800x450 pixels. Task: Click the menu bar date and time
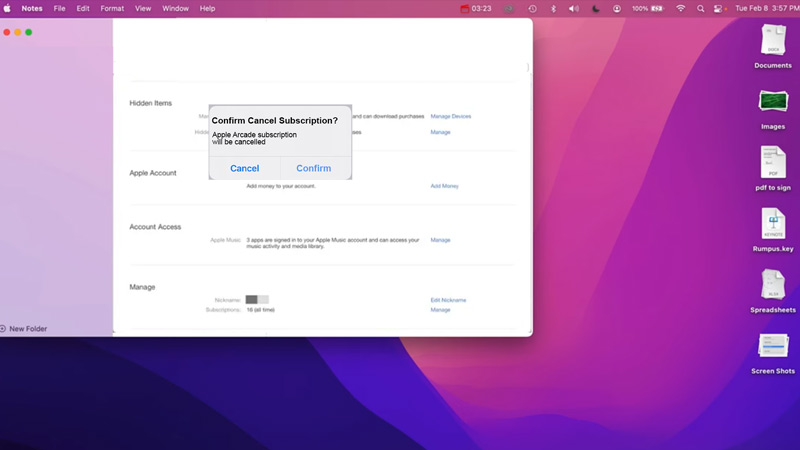point(767,9)
